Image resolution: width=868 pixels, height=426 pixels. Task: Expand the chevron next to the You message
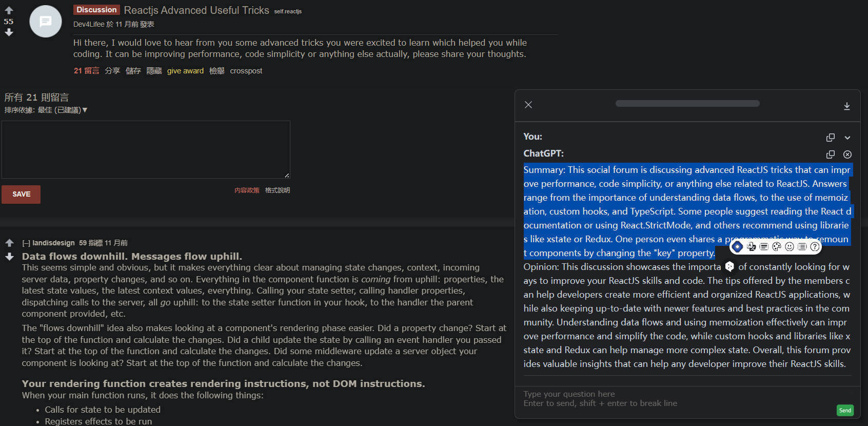coord(847,138)
